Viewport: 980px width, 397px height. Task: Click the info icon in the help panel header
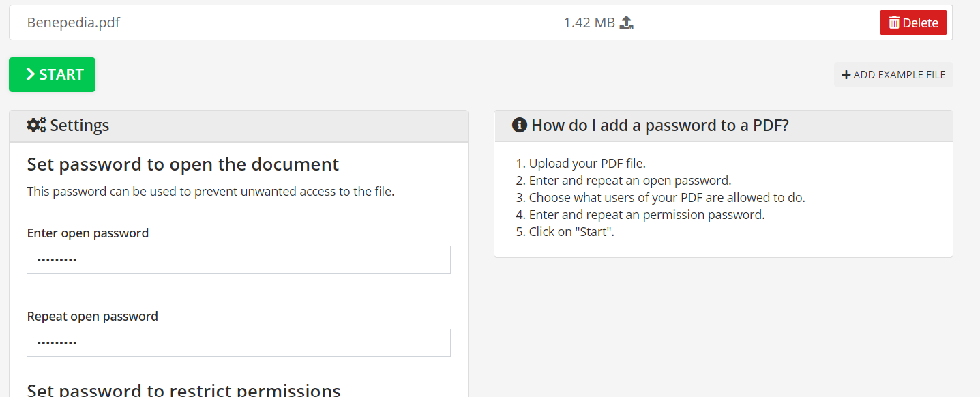click(x=520, y=126)
